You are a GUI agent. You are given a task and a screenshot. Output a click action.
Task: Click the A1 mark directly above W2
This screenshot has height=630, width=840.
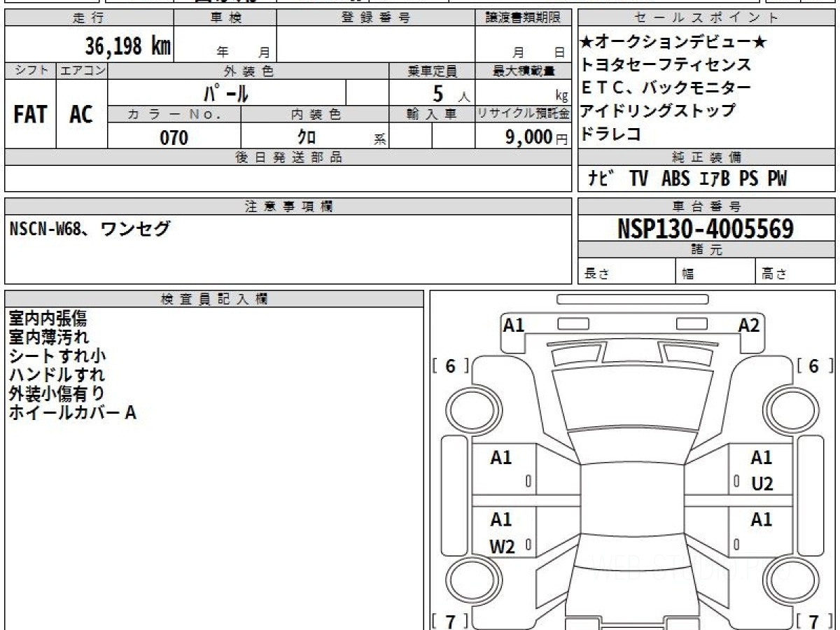501,520
